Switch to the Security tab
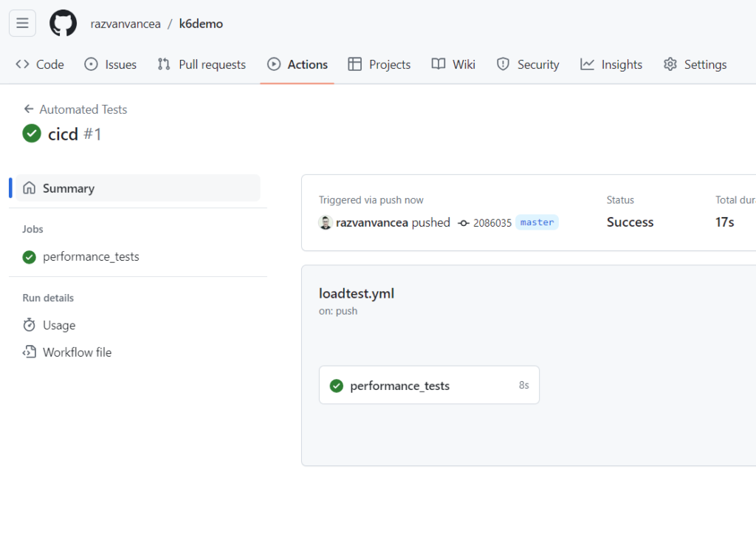 pos(528,64)
